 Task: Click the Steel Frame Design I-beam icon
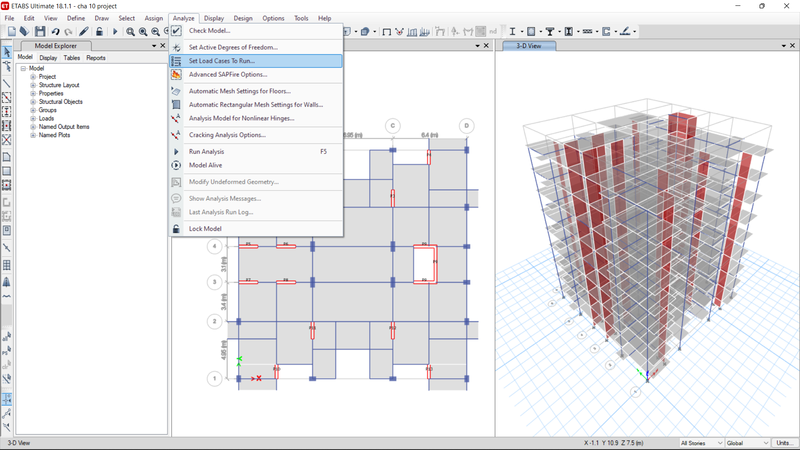tap(512, 32)
